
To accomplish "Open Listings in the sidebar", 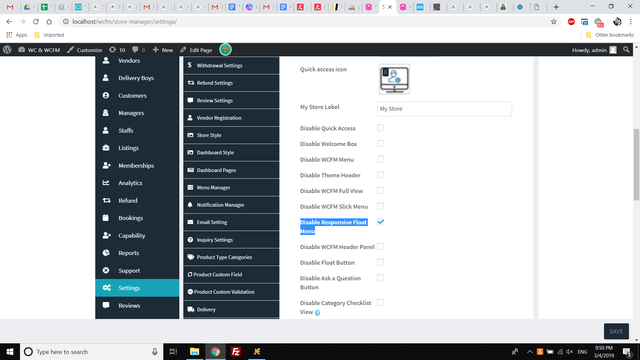I will [137, 148].
